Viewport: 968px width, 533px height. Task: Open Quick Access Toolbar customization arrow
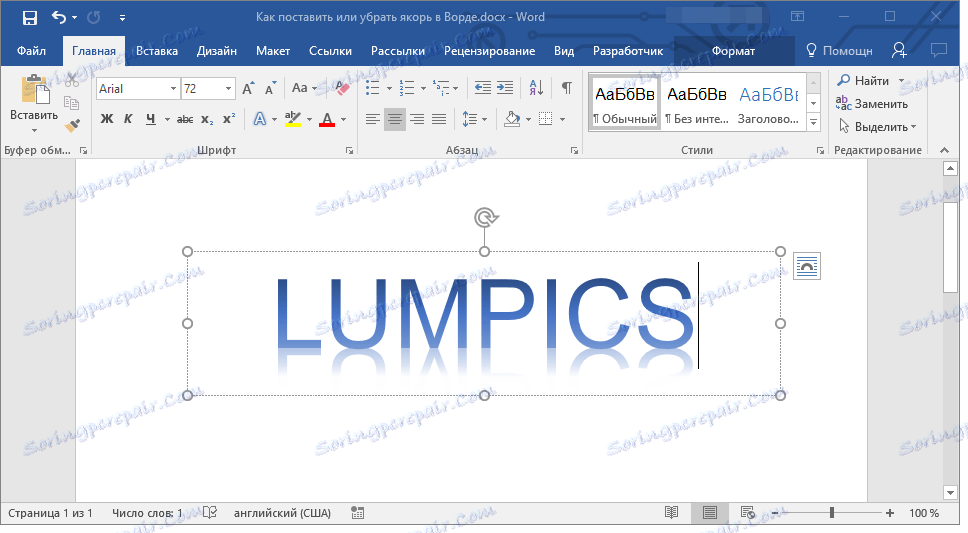(122, 18)
